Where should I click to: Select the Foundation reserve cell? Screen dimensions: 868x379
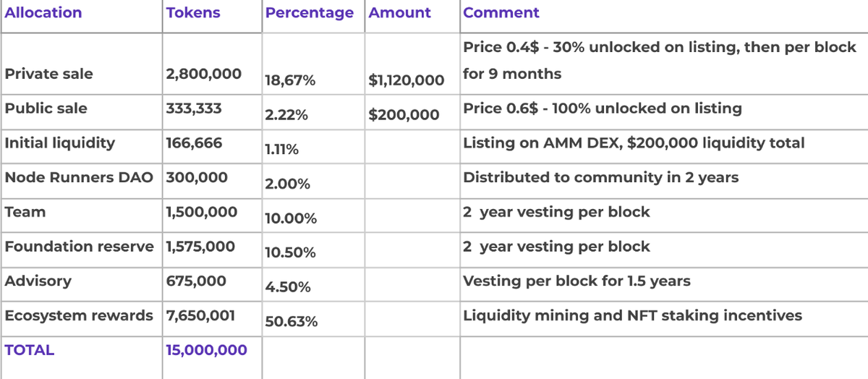pyautogui.click(x=79, y=247)
